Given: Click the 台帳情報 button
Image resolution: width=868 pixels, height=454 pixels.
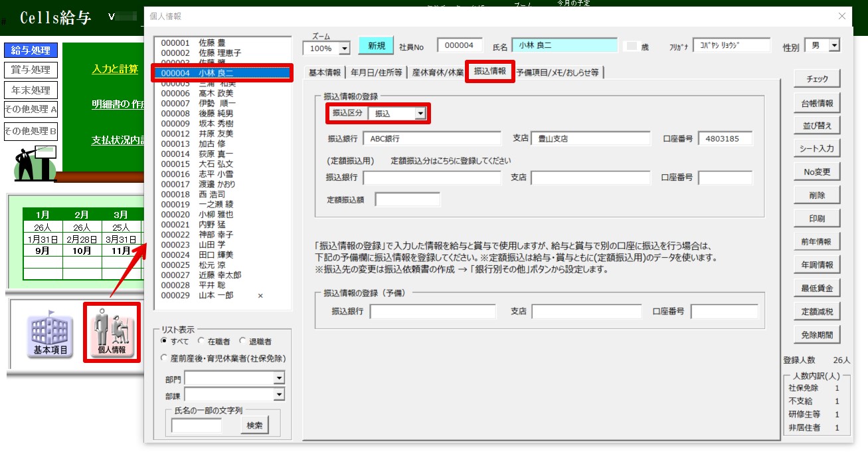Looking at the screenshot, I should pyautogui.click(x=816, y=103).
